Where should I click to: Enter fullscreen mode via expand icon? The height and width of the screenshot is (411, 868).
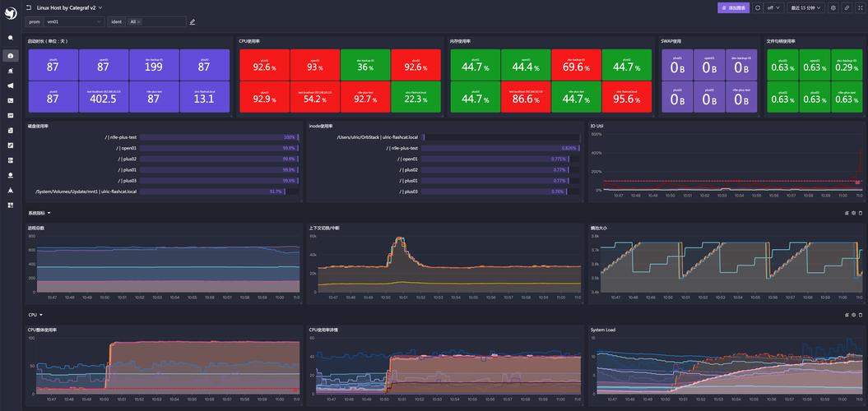pyautogui.click(x=860, y=7)
